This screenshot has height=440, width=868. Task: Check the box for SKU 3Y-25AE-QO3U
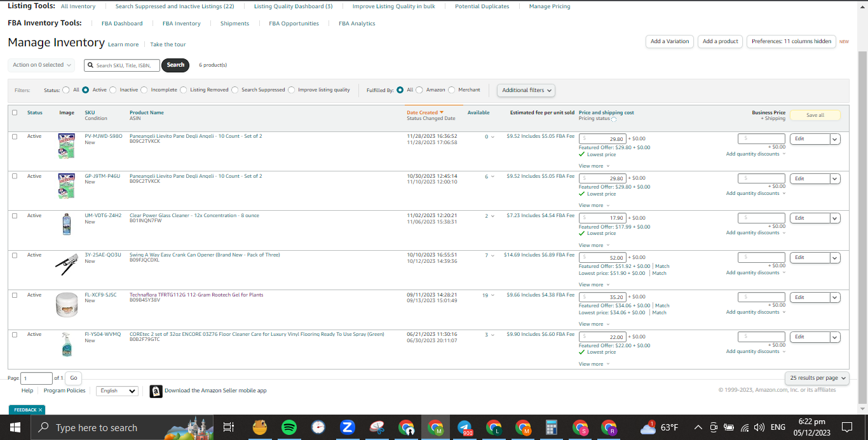coord(15,255)
